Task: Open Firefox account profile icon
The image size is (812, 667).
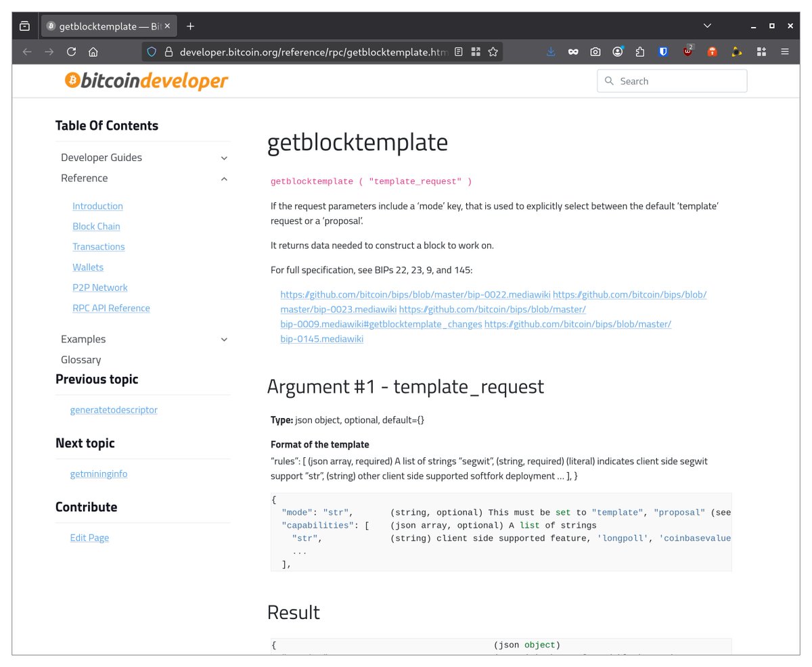Action: (x=618, y=51)
